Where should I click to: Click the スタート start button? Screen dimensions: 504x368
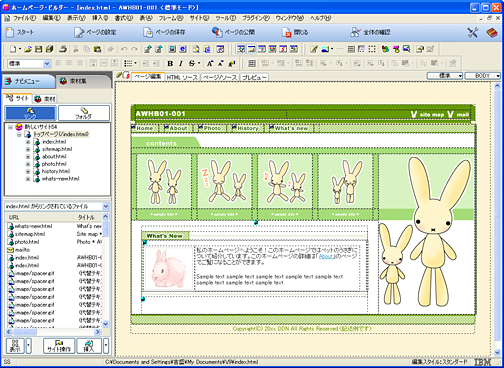pos(20,32)
